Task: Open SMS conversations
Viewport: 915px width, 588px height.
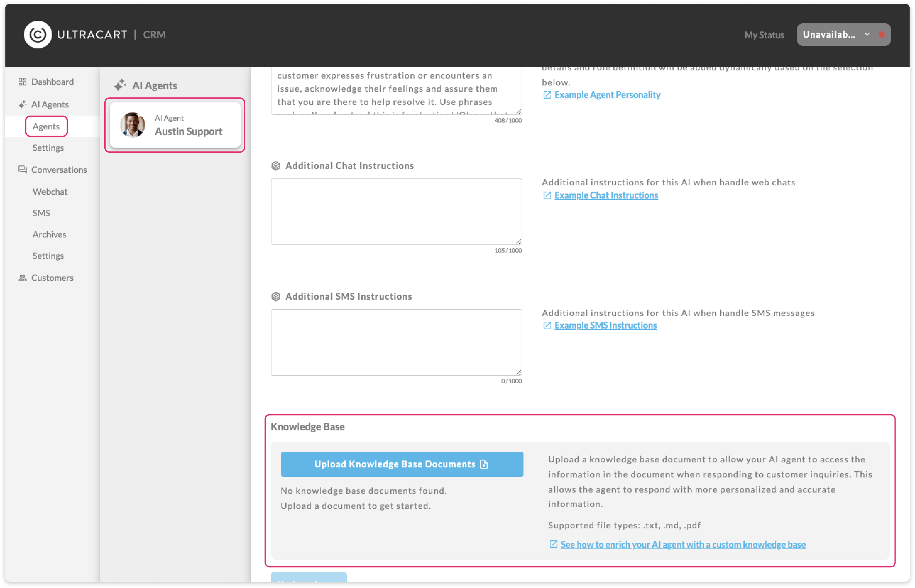Action: coord(41,213)
